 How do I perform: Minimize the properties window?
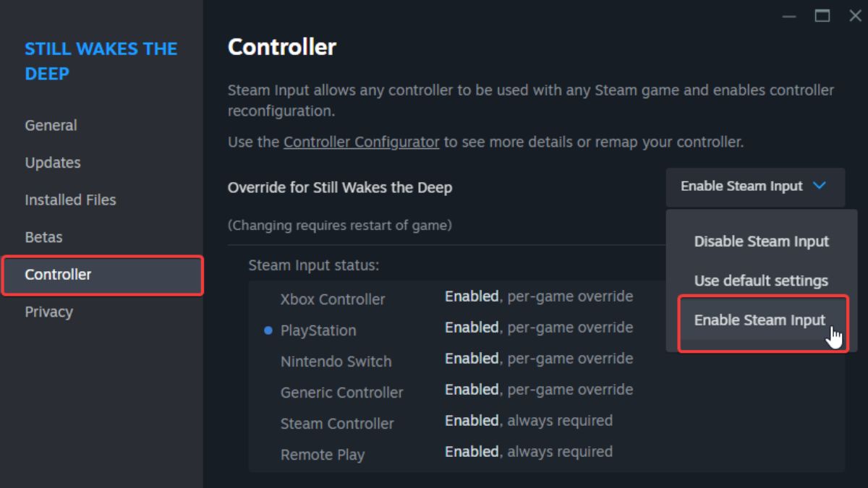click(x=790, y=16)
